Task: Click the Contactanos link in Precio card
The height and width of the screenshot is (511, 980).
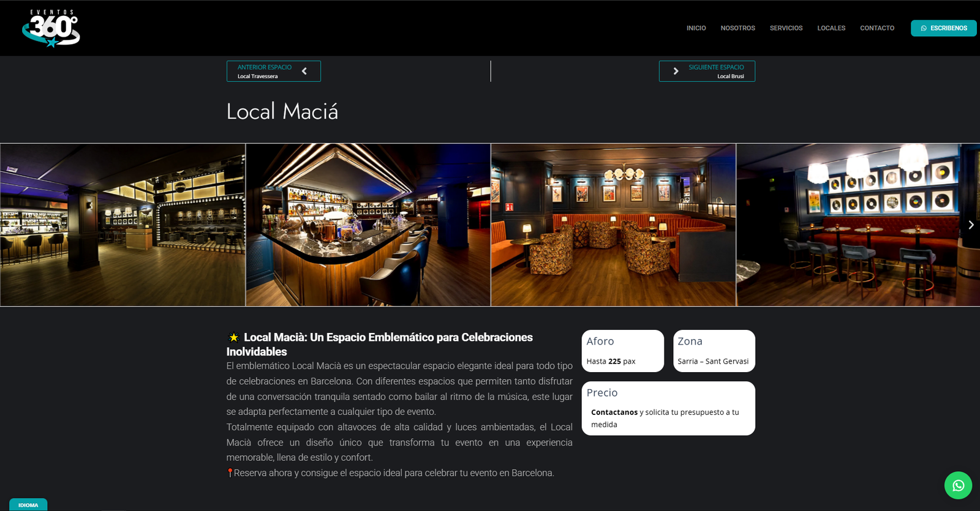Action: click(614, 412)
